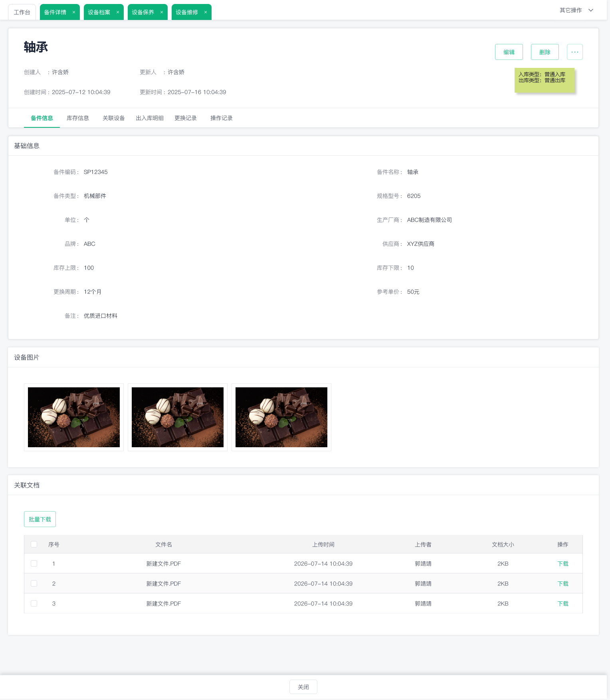Image resolution: width=610 pixels, height=700 pixels.
Task: Expand the 其它操作 dropdown
Action: click(x=576, y=10)
